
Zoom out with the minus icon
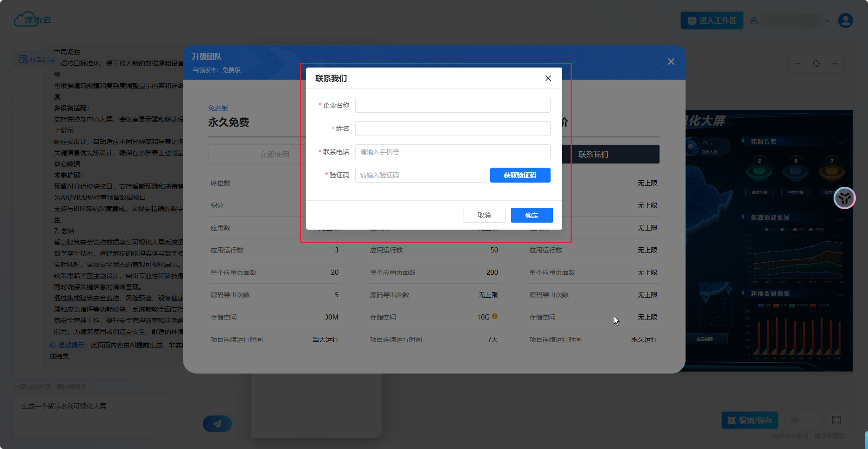798,63
